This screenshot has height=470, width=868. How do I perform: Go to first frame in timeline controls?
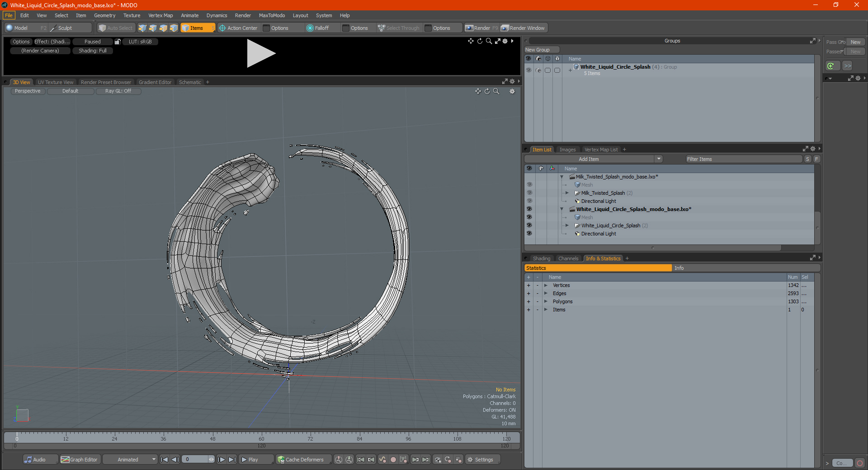click(x=165, y=460)
